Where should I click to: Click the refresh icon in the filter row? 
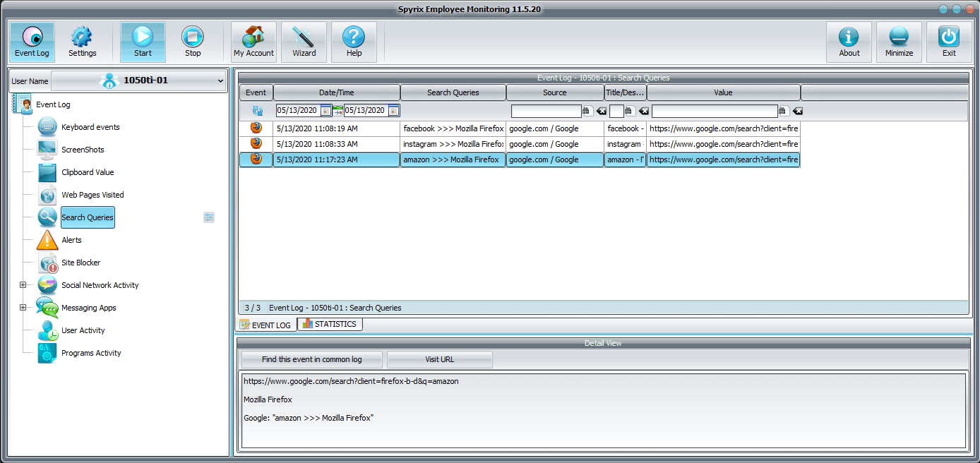(257, 111)
